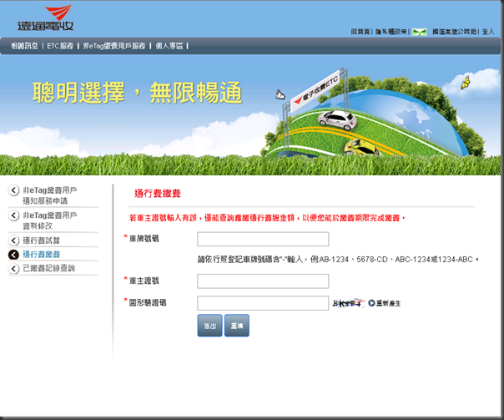Click the 重新產生 text link
Screen dimensions: 504x420
point(388,303)
